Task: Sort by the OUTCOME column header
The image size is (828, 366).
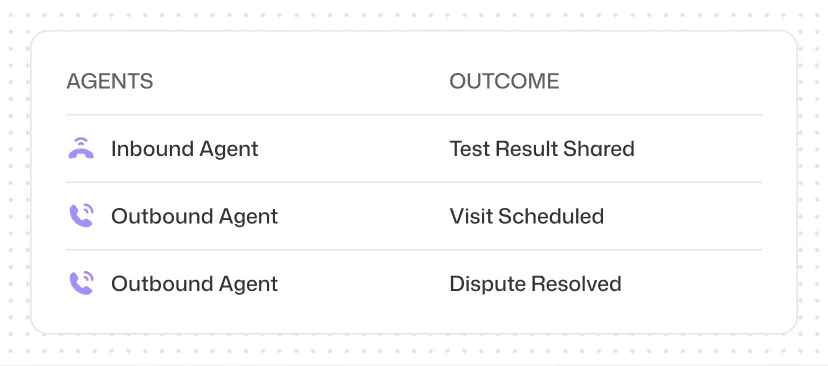Action: 504,81
